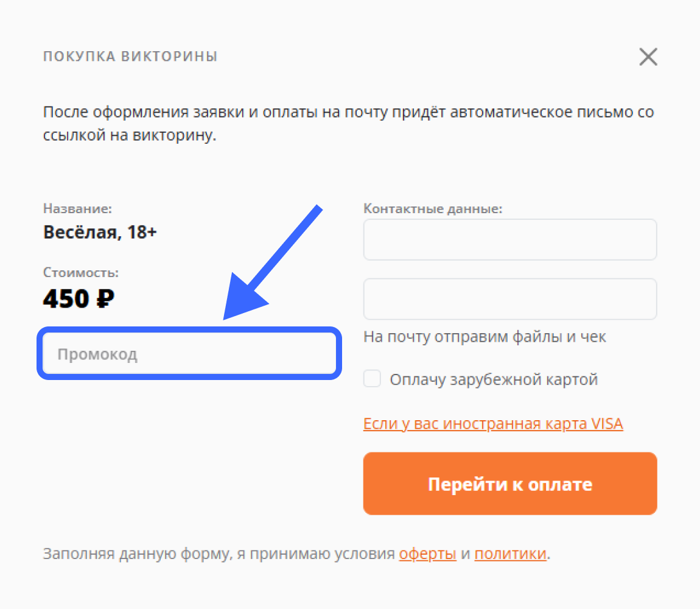Image resolution: width=700 pixels, height=609 pixels.
Task: View the 'политики' policy link
Action: click(510, 554)
